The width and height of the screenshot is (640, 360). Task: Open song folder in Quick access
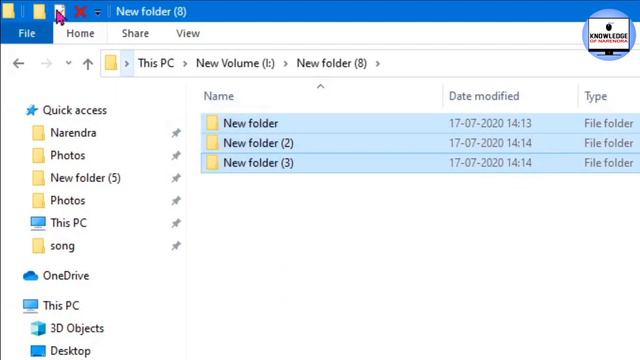(62, 246)
